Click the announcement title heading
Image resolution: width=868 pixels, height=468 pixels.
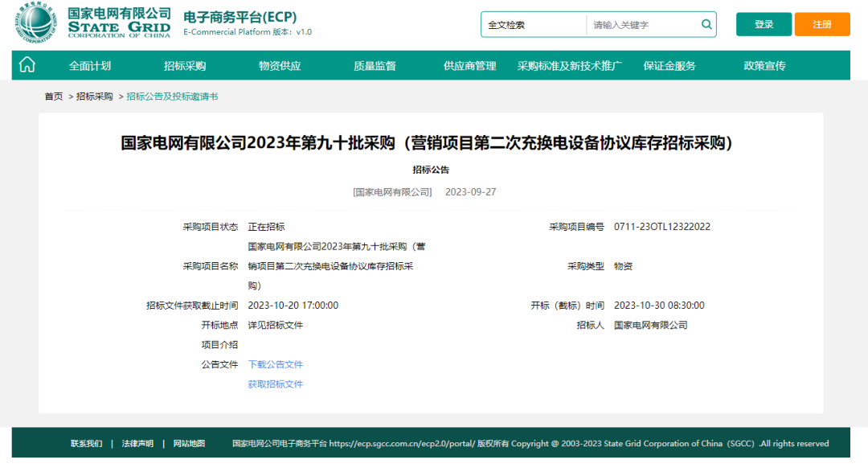427,143
